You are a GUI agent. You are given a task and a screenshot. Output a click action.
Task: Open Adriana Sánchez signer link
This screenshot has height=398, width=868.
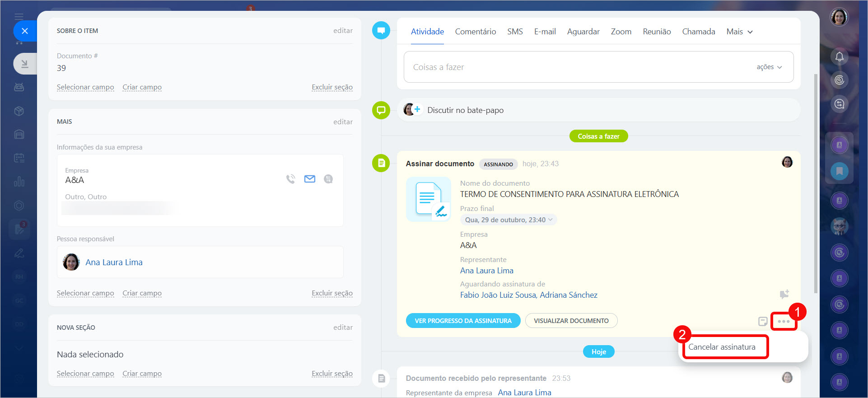coord(569,295)
